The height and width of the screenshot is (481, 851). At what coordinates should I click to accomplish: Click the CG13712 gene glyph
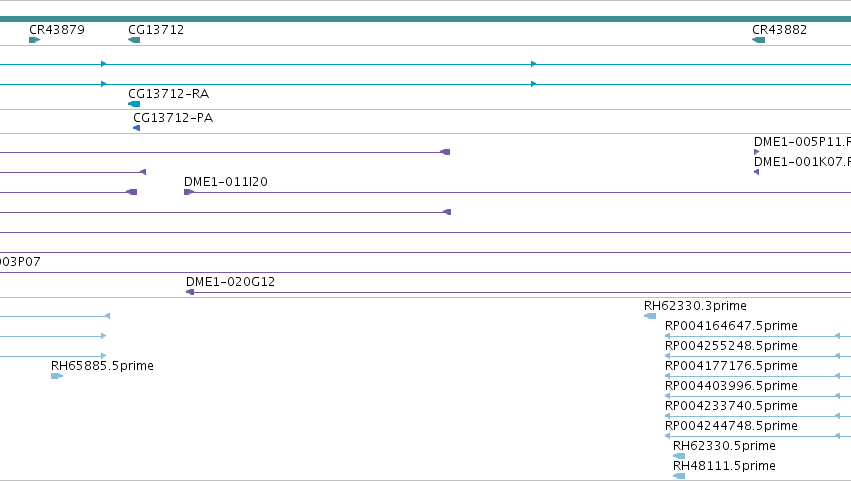click(134, 40)
